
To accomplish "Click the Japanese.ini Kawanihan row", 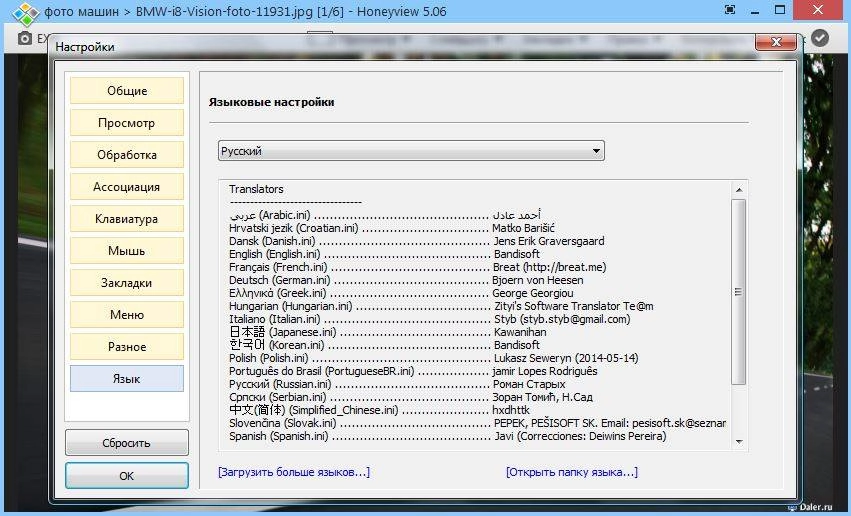I will (388, 332).
